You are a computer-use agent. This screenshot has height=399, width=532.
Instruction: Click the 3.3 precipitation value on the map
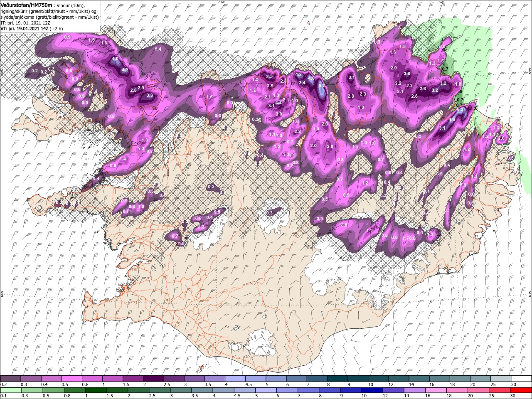click(150, 96)
